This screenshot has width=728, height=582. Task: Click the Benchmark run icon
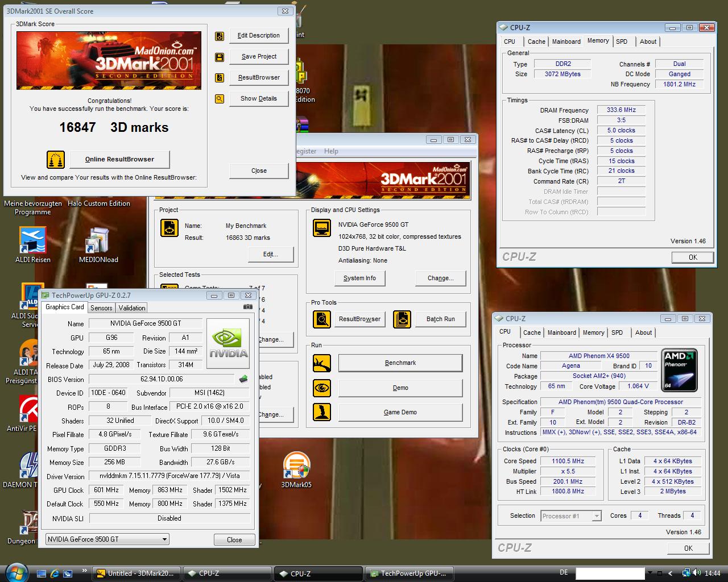point(322,363)
